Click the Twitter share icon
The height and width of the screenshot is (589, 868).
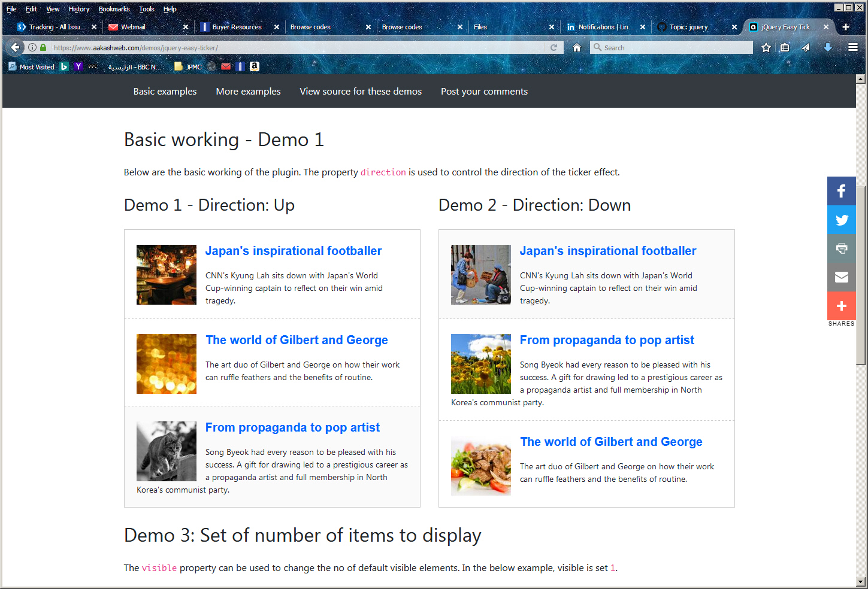(x=841, y=220)
